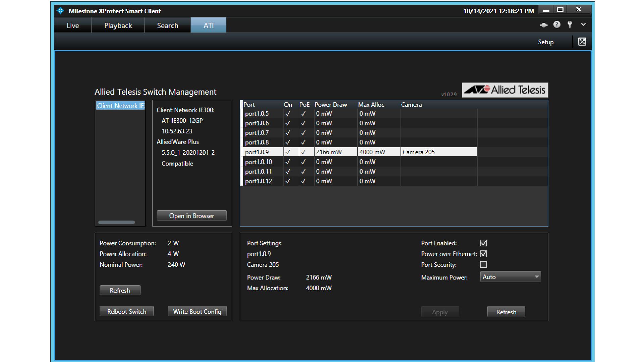Click the IP address 10.52.63.23
The height and width of the screenshot is (362, 644).
[x=177, y=131]
